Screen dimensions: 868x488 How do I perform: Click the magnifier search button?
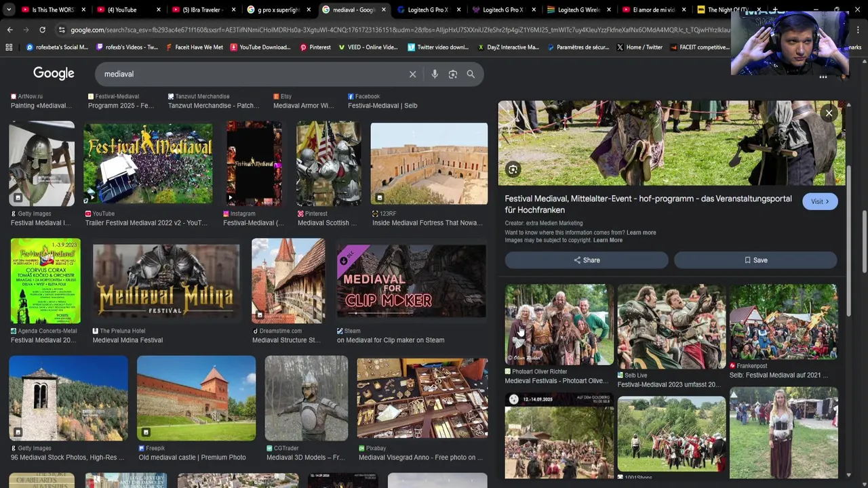[x=471, y=74]
